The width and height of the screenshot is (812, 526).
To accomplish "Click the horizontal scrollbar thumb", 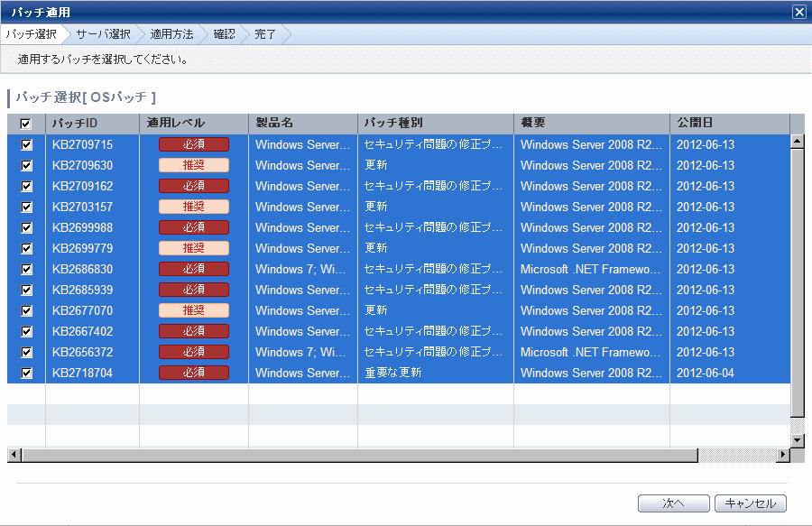I will coord(359,455).
